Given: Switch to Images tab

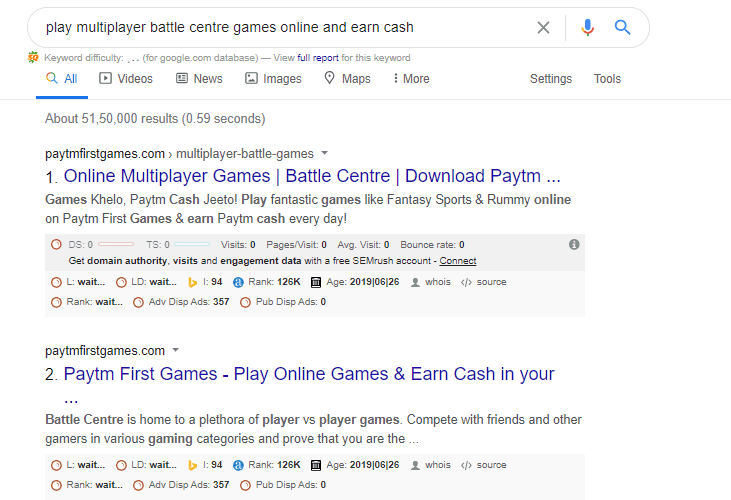Looking at the screenshot, I should tap(274, 79).
